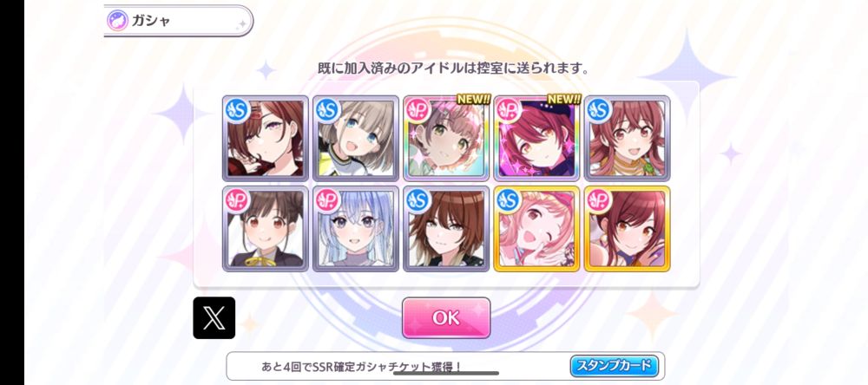Select the twin-bun brown-haired idol card
868x385 pixels.
[x=265, y=229]
